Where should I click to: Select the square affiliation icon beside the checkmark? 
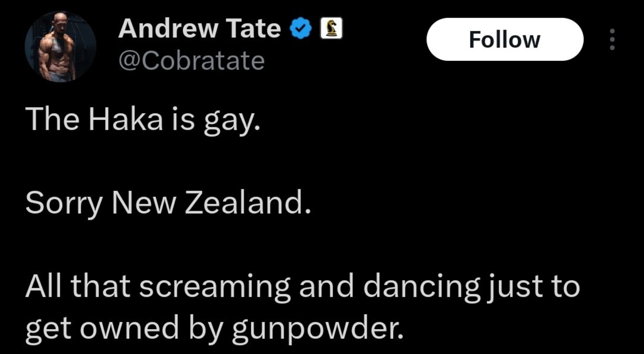(330, 28)
